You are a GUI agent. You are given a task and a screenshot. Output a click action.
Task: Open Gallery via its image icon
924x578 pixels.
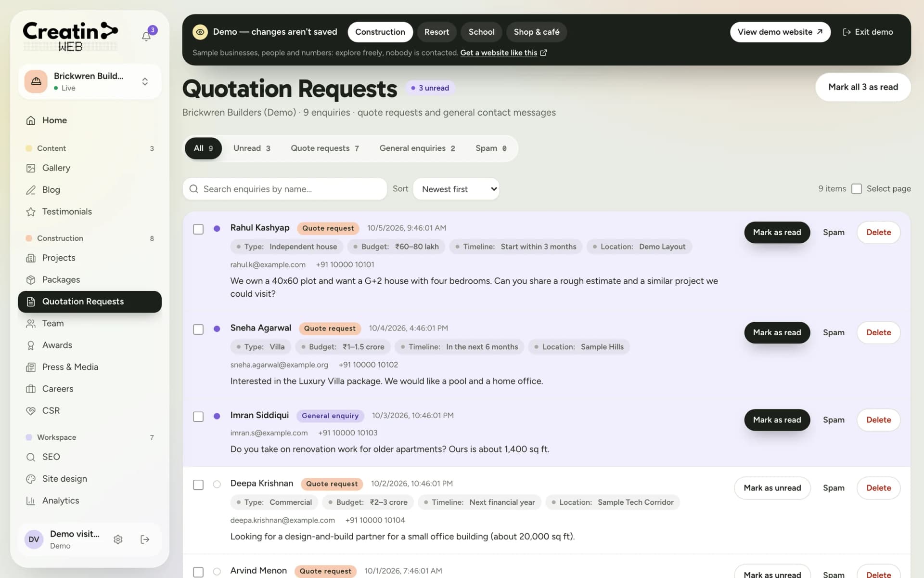pyautogui.click(x=31, y=168)
